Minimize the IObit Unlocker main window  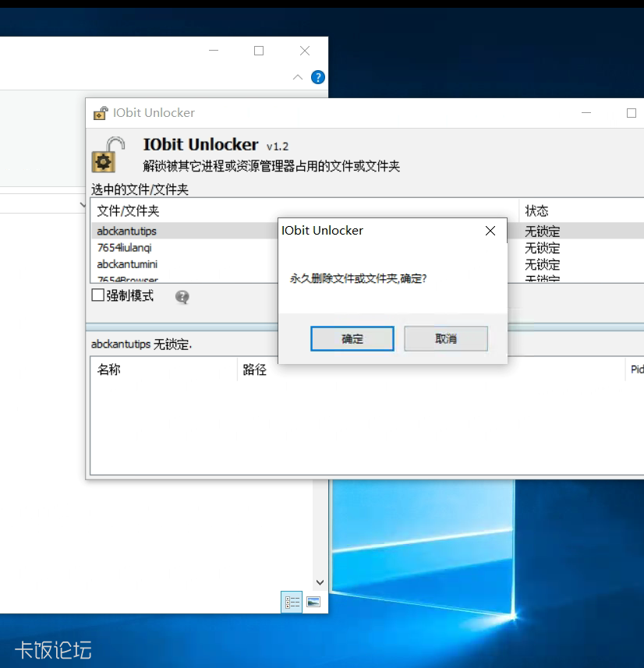pyautogui.click(x=586, y=113)
